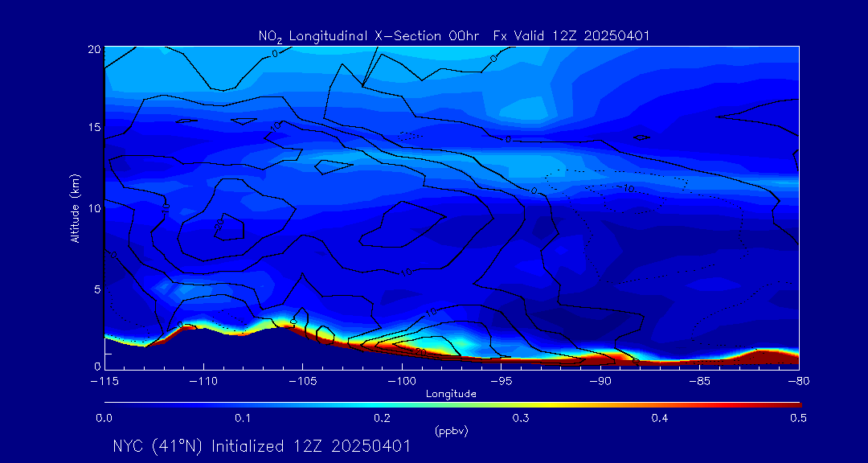Click the colorbar label "0.3"
Image resolution: width=868 pixels, height=463 pixels.
pyautogui.click(x=521, y=418)
